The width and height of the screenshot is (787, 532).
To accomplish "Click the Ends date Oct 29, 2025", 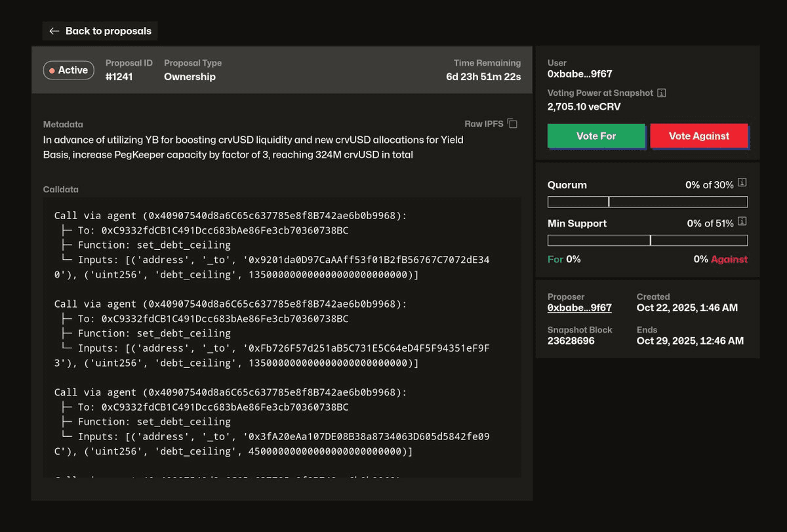I will point(690,341).
